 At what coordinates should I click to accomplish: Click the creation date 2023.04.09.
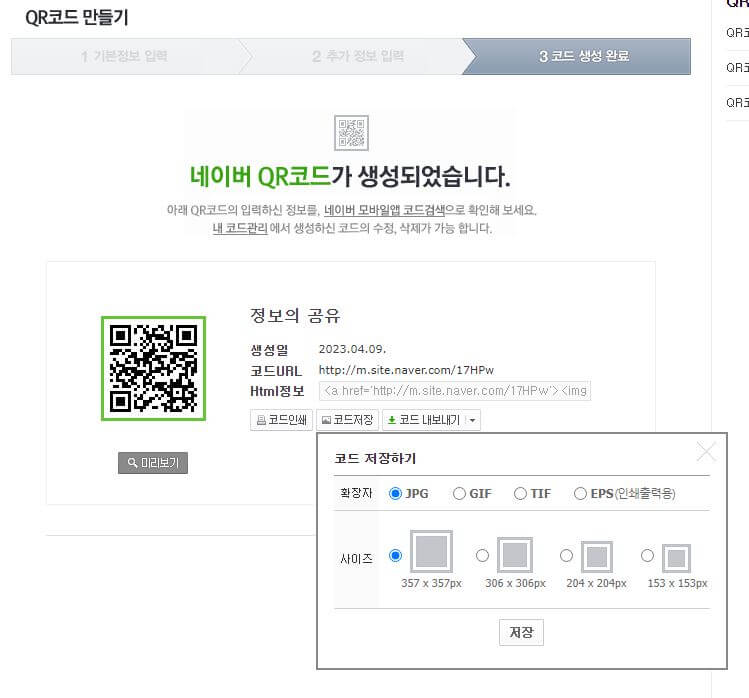(352, 349)
